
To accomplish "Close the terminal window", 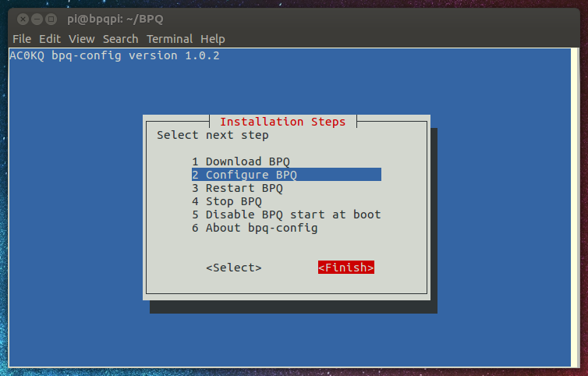I will (x=21, y=18).
